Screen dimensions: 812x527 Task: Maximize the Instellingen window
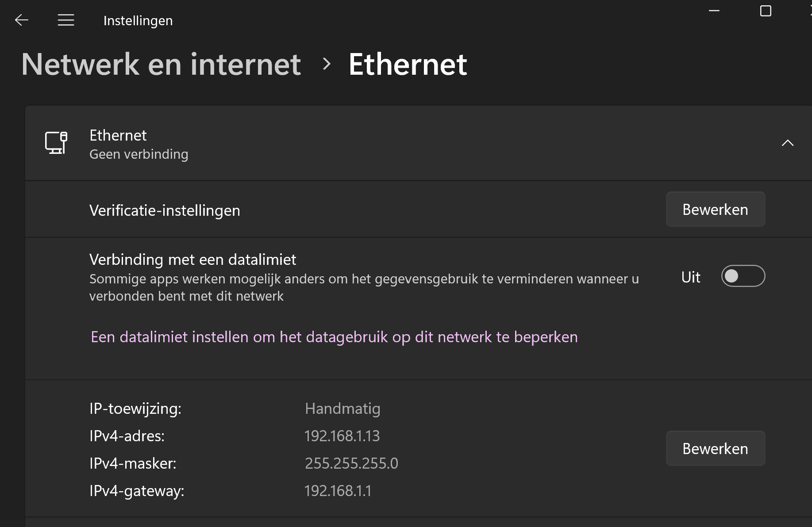click(x=766, y=11)
